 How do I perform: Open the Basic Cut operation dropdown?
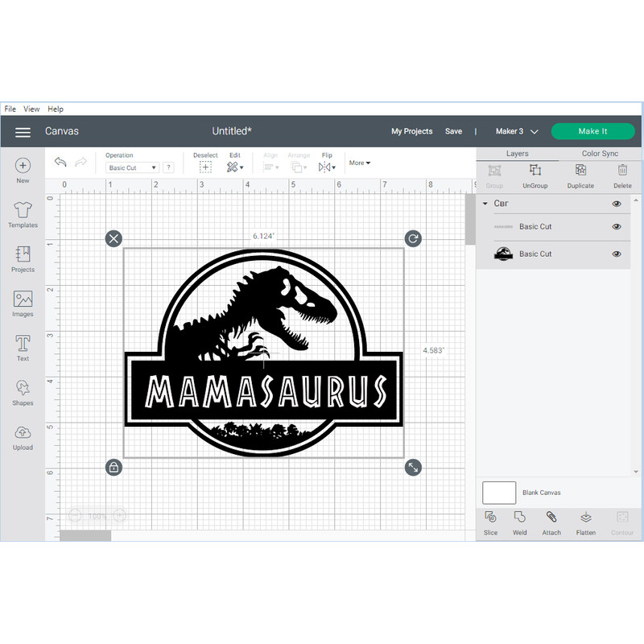[x=131, y=167]
